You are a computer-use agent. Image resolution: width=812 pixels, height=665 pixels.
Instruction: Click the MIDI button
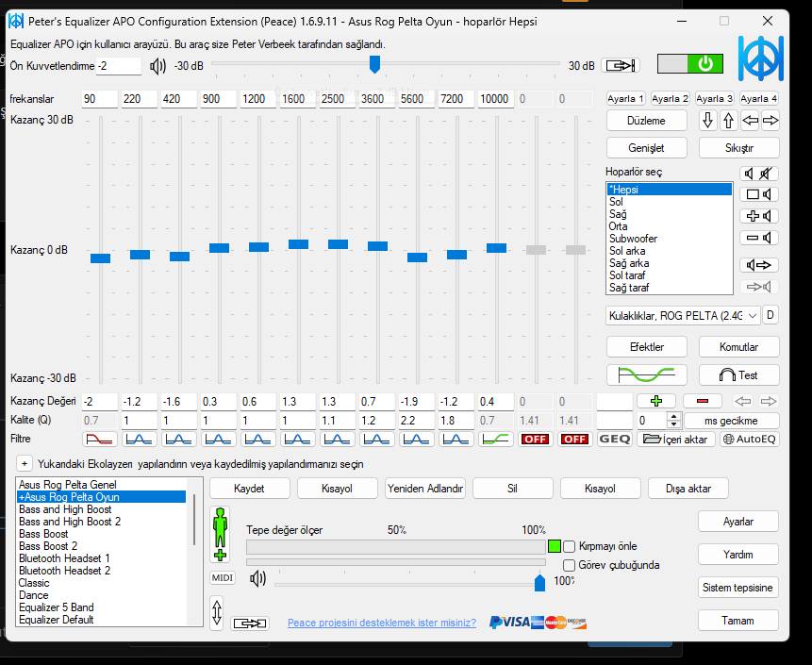(x=223, y=577)
